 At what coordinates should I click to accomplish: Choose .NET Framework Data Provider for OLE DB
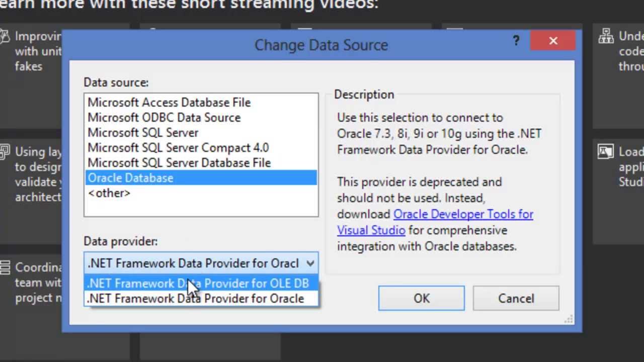[x=198, y=284]
